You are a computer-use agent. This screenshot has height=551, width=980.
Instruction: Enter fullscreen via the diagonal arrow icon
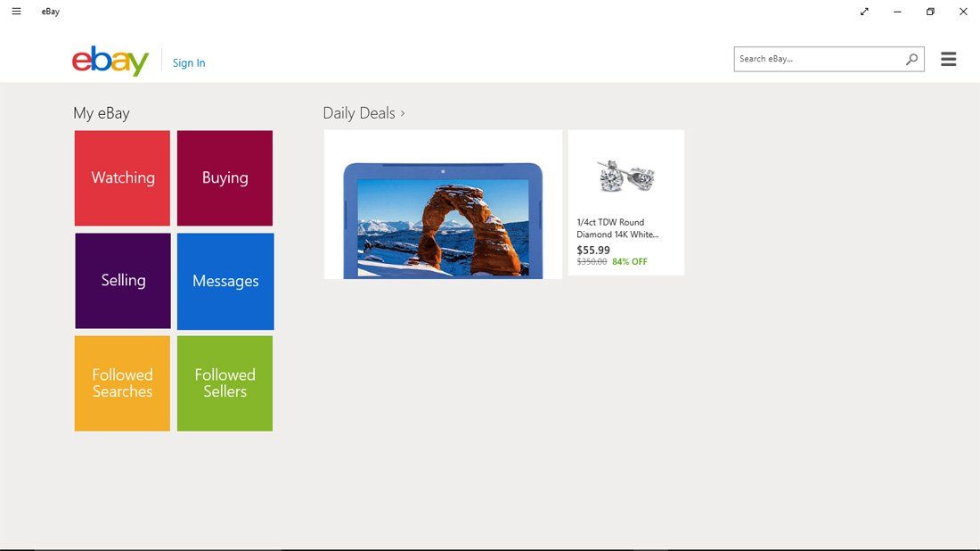[x=863, y=11]
